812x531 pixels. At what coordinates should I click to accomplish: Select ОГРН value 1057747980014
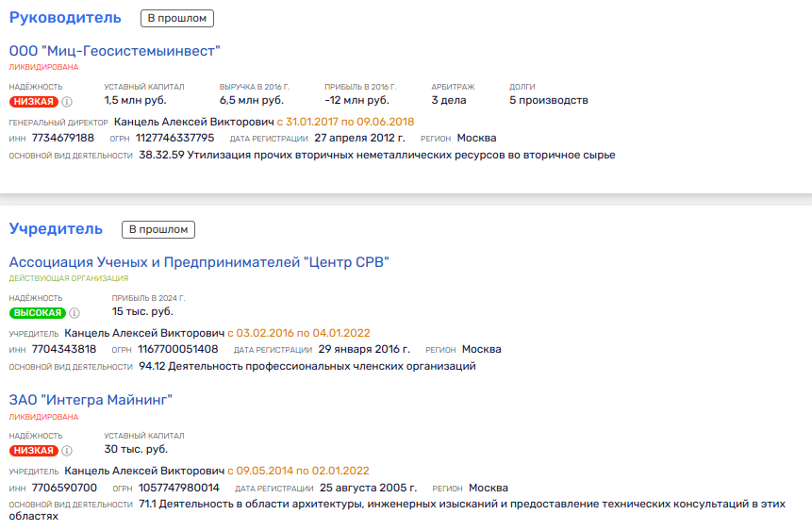coord(179,488)
